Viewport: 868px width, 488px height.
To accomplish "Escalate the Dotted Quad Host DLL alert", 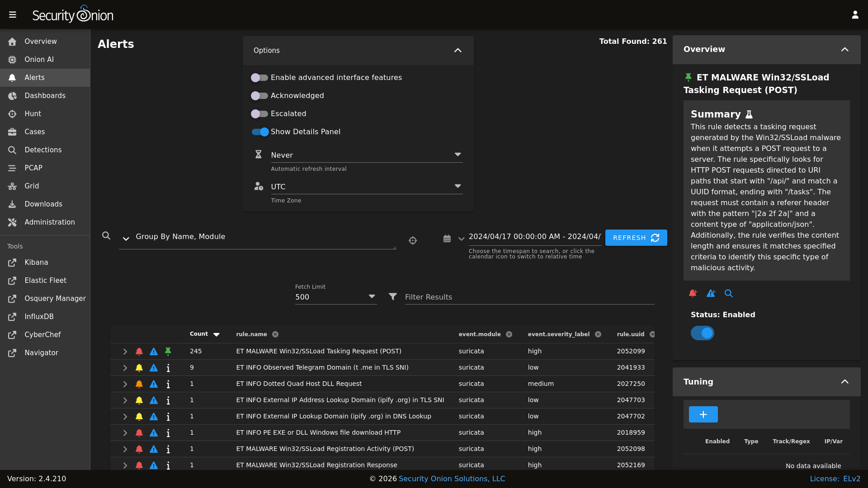I will [154, 384].
